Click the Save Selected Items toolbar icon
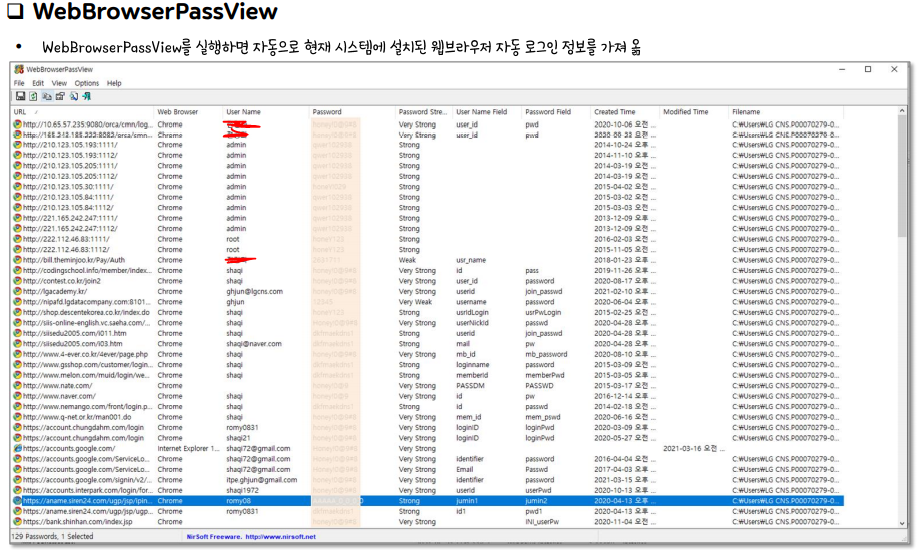 click(x=20, y=96)
